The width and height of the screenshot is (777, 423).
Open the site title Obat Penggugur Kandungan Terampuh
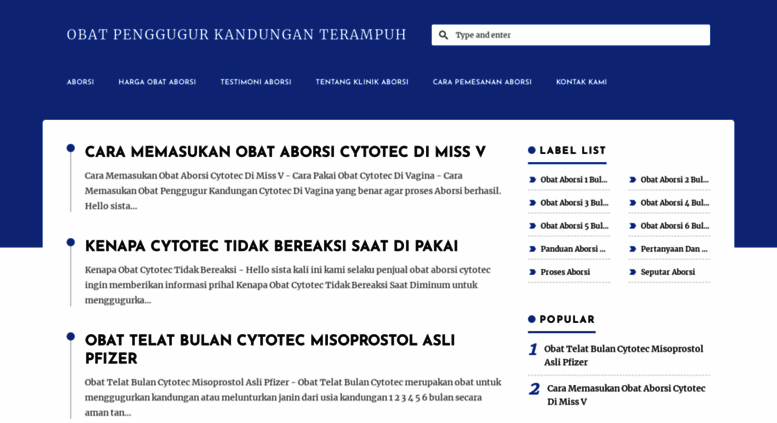click(236, 35)
